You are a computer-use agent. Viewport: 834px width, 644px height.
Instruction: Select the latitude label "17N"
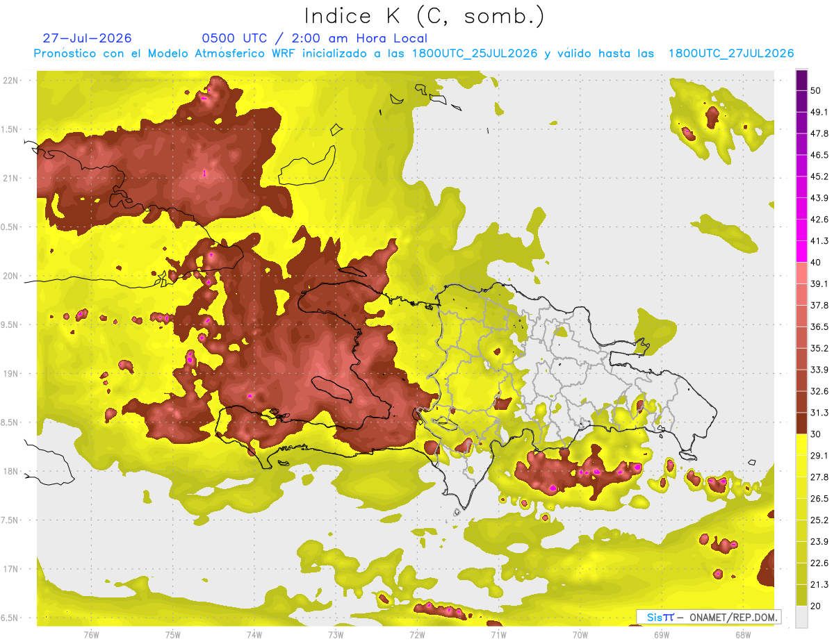(10, 569)
